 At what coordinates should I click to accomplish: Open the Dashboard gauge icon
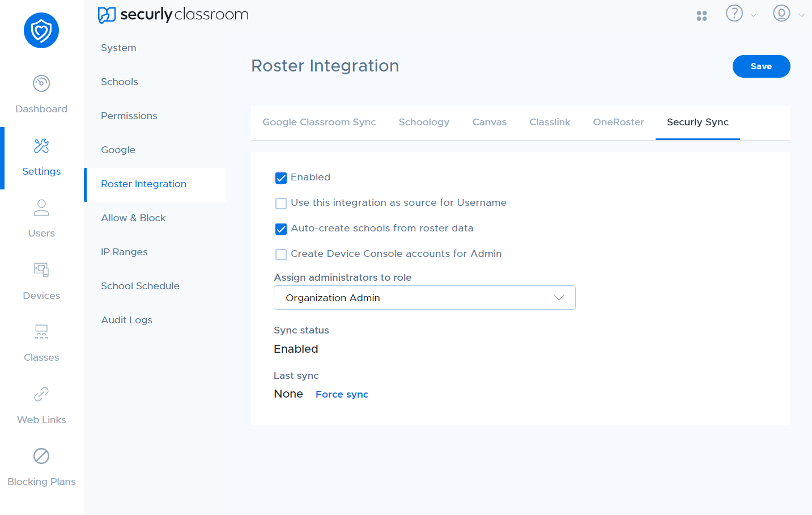click(41, 83)
